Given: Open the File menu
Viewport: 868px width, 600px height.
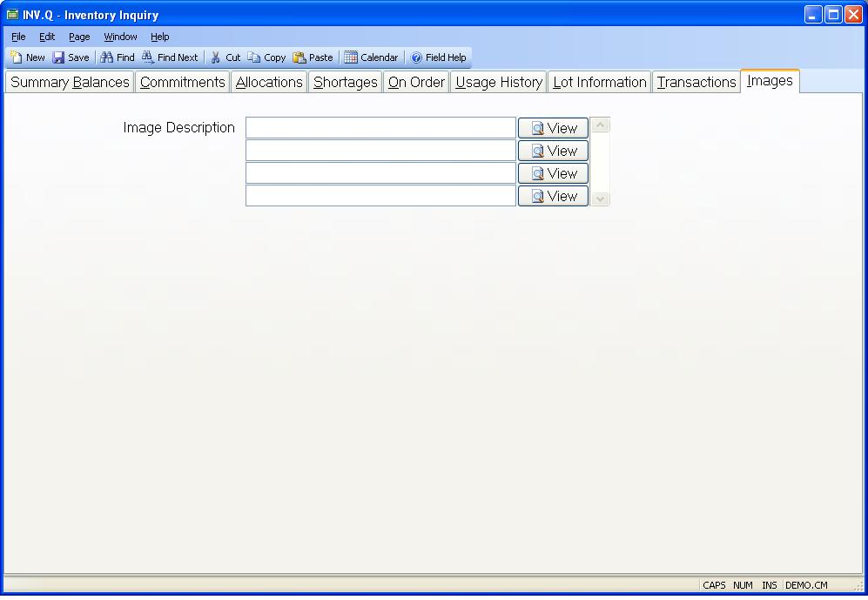Looking at the screenshot, I should [18, 37].
